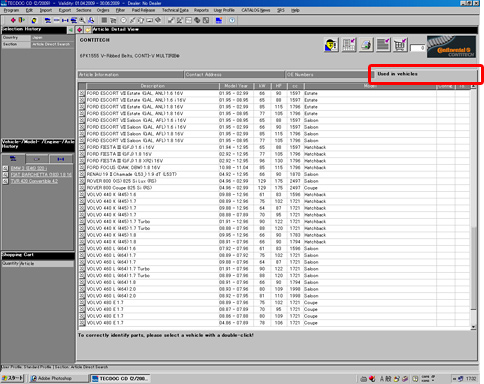Screen dimensions: 484x384
Task: Open the TVR 420 Convertible 4.2 link
Action: 34,181
